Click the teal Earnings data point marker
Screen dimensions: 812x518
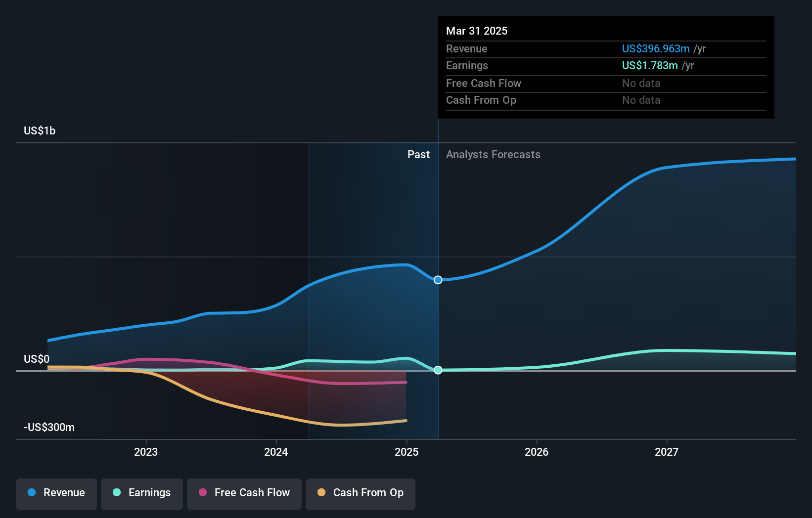(x=438, y=370)
